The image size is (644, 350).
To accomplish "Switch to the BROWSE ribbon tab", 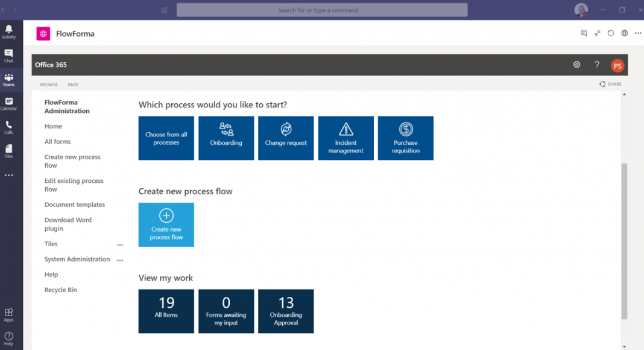I will (x=49, y=84).
